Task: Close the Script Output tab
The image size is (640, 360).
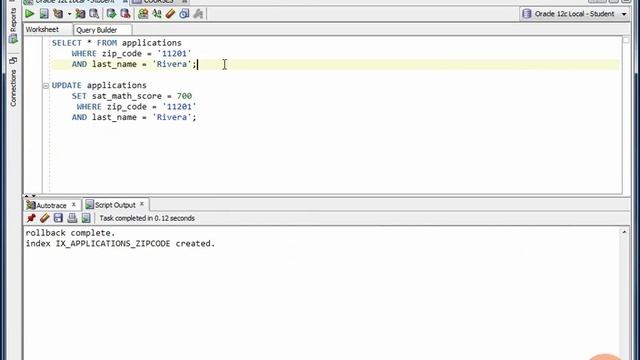Action: click(x=142, y=204)
